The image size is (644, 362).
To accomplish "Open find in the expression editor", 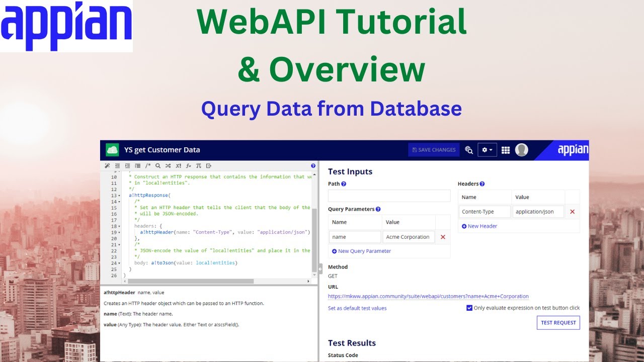I will click(158, 165).
